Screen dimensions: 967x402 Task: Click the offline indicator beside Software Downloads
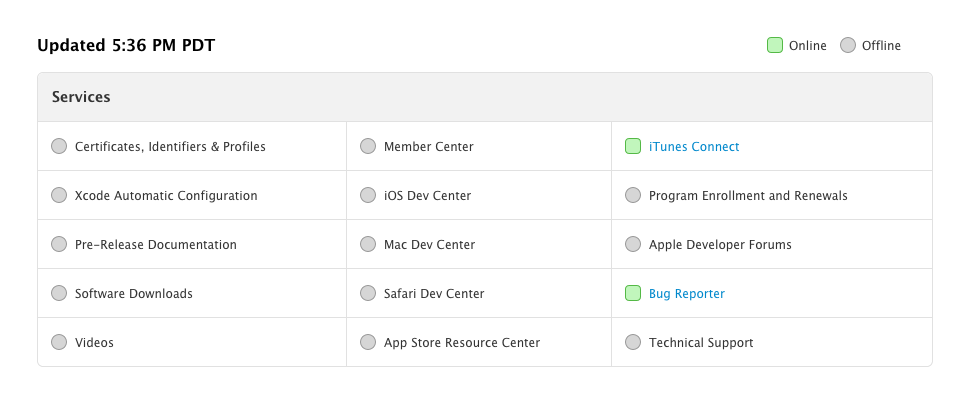(x=59, y=294)
